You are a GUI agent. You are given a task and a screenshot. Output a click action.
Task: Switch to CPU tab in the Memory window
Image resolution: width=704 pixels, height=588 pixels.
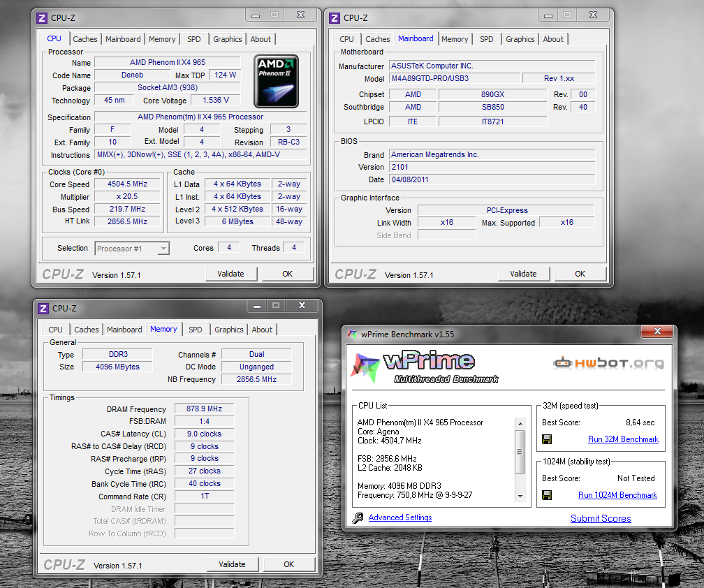56,330
